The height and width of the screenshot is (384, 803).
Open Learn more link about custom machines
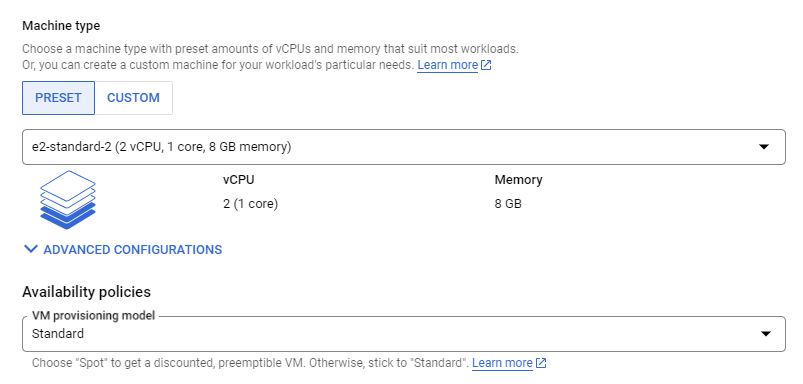448,65
